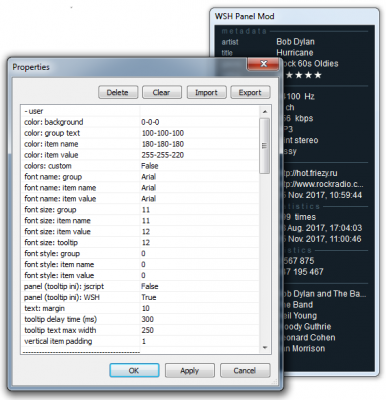386x400 pixels.
Task: Edit the value 100-100-100
Action: [x=163, y=133]
